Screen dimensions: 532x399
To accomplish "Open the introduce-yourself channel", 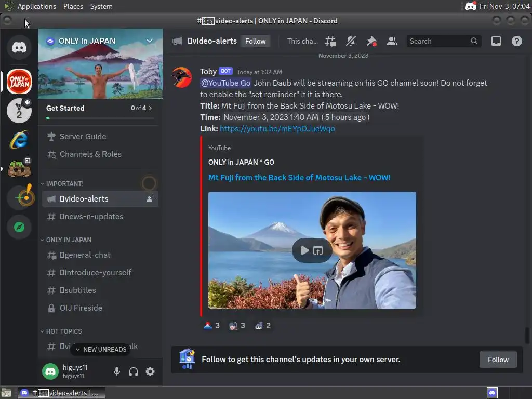I will 100,272.
